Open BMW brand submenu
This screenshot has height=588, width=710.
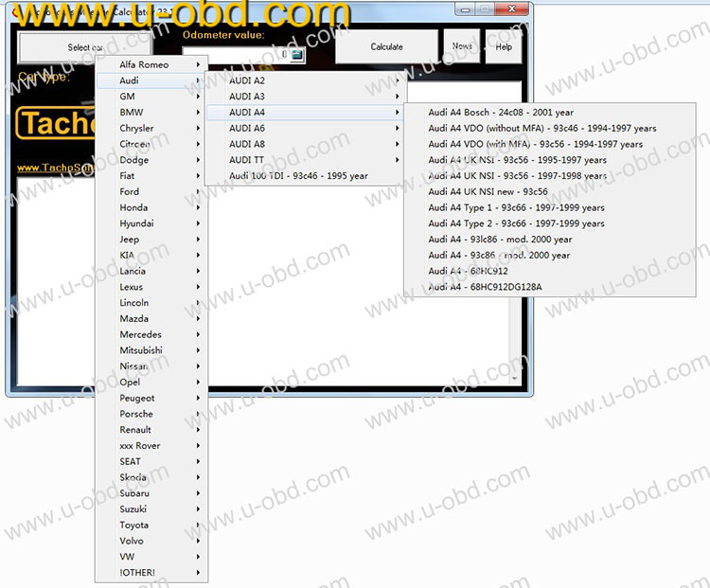151,113
